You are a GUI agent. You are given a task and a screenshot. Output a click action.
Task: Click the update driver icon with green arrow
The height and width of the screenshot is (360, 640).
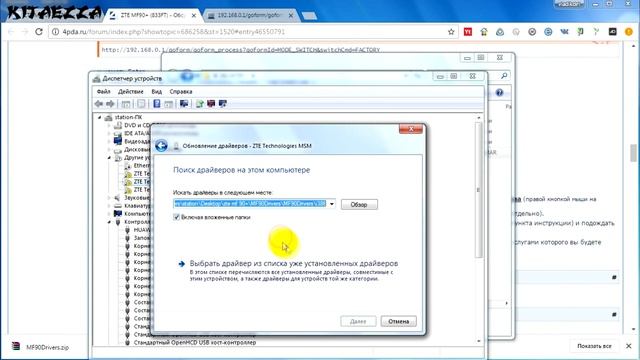point(199,104)
